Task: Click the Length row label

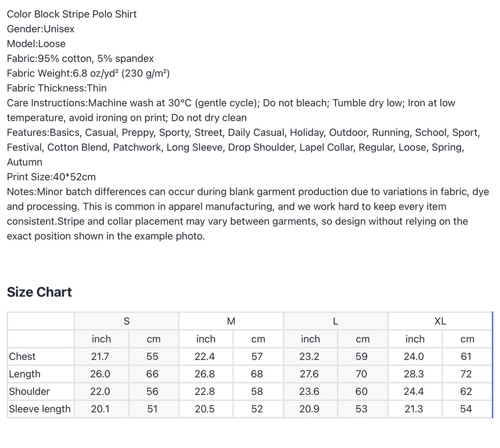Action: pyautogui.click(x=24, y=374)
